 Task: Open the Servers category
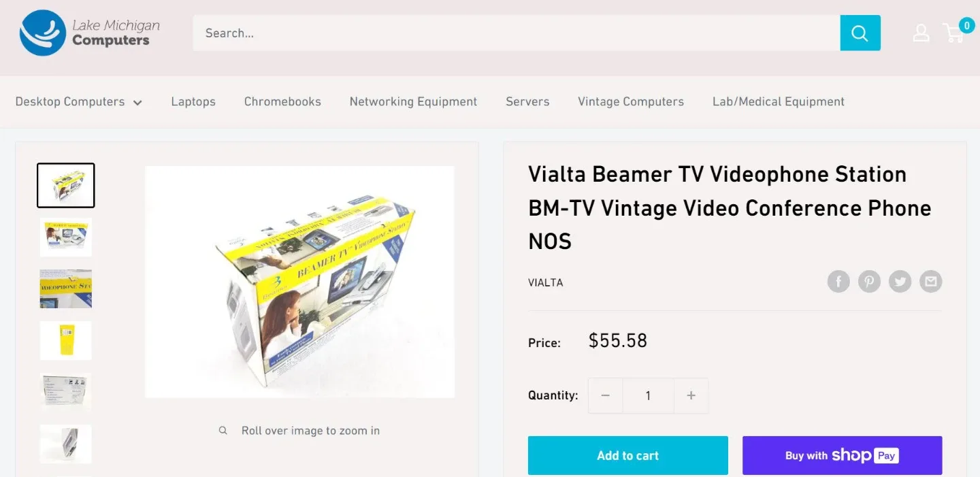coord(527,101)
